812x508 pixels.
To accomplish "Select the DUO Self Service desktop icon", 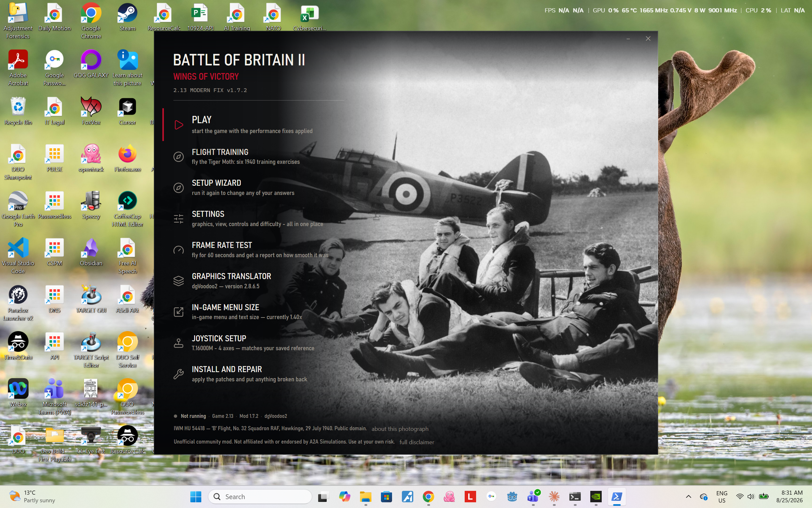I will [128, 351].
